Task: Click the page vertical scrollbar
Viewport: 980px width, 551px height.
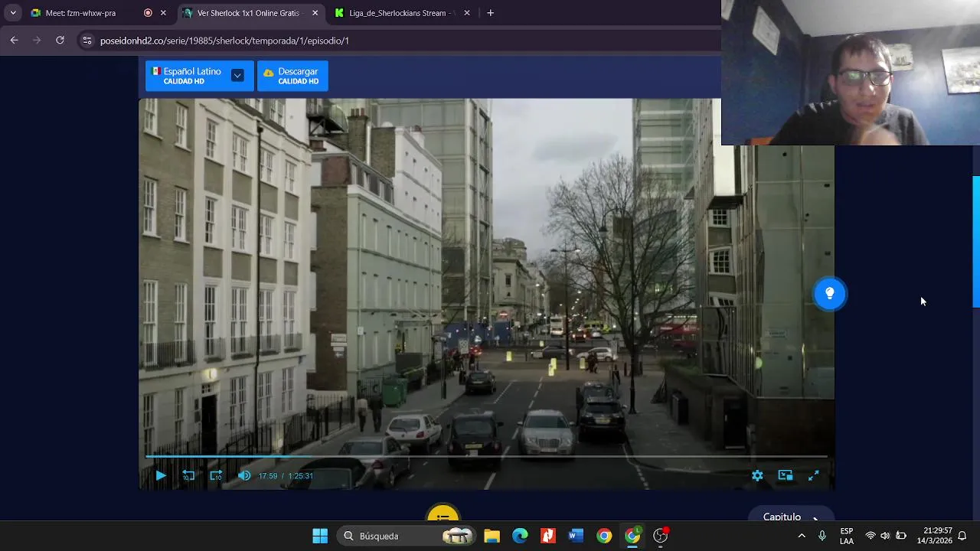Action: (976, 242)
